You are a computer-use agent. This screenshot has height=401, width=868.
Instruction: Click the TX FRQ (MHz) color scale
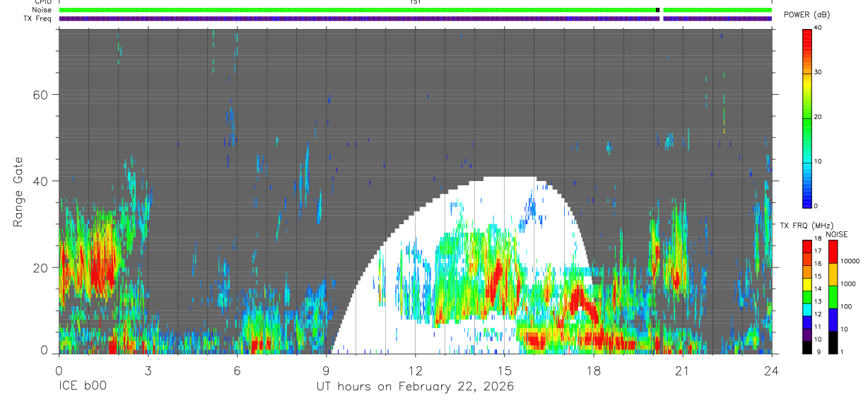pos(807,296)
